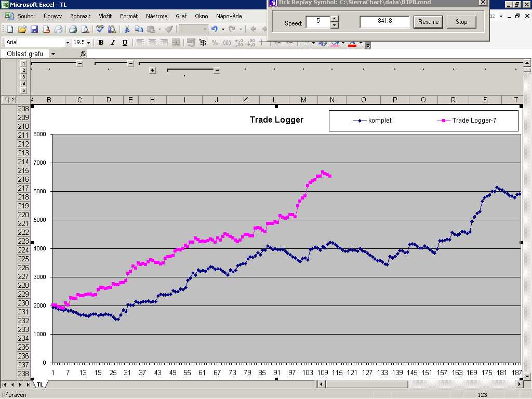Show column outline level 1

click(23, 63)
